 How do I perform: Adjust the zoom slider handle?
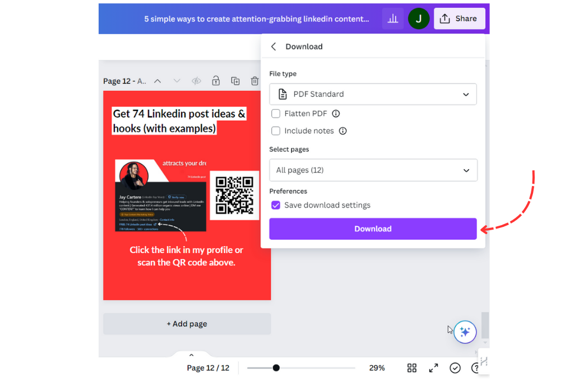click(x=276, y=368)
